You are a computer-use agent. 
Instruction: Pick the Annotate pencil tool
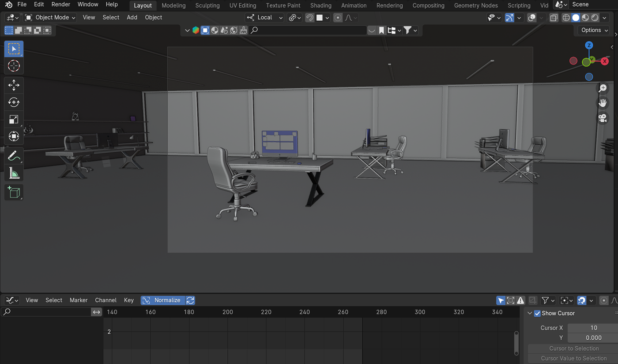tap(14, 156)
